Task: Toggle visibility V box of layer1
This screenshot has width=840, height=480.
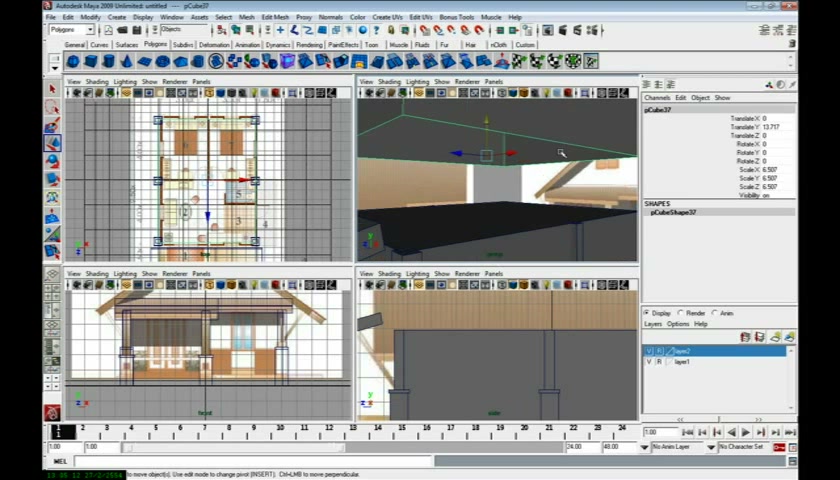Action: point(649,362)
